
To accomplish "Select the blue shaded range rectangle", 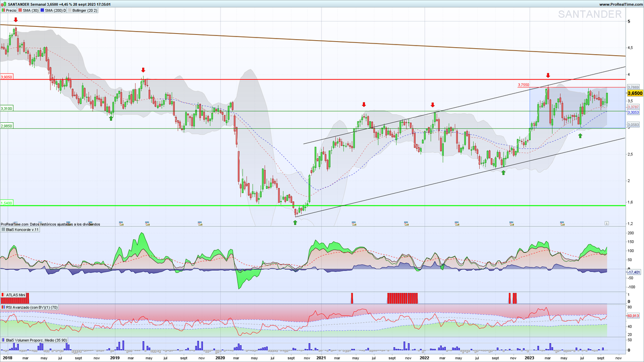I will point(577,107).
